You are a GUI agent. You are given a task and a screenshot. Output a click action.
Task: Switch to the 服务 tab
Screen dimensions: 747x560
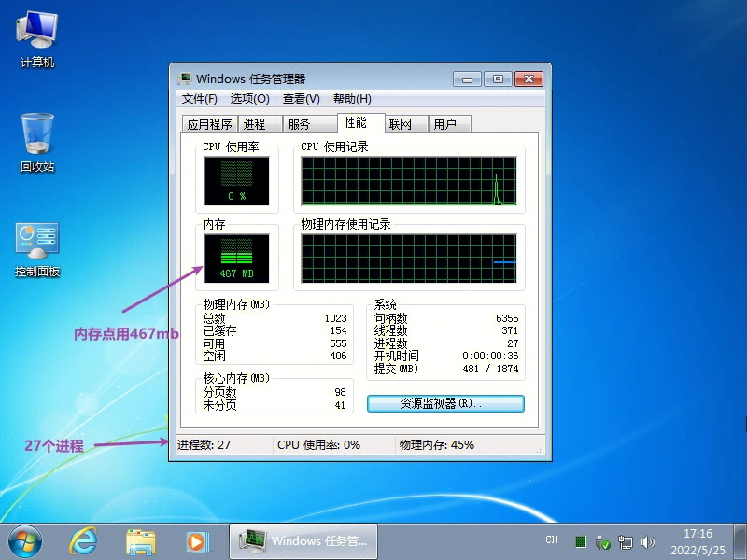[310, 124]
